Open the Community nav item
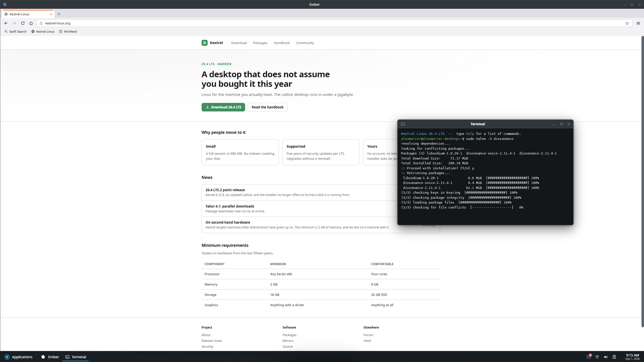This screenshot has width=644, height=362. tap(305, 43)
